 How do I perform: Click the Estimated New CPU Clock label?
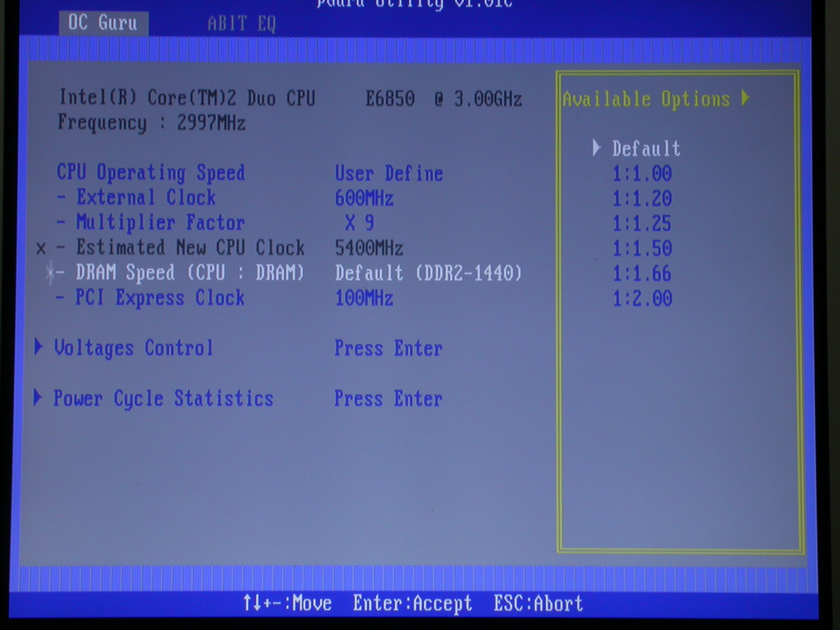(190, 248)
